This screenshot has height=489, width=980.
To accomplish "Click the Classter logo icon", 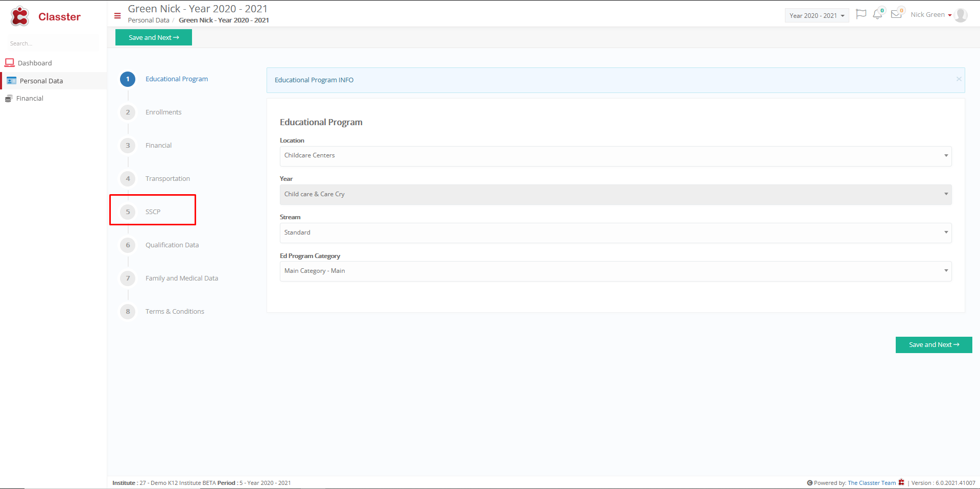I will (20, 16).
